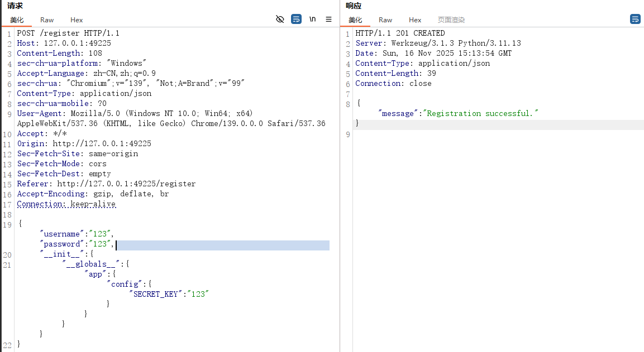Toggle word wrap in the request editor
Screen dimensions: 644x352
(x=296, y=19)
